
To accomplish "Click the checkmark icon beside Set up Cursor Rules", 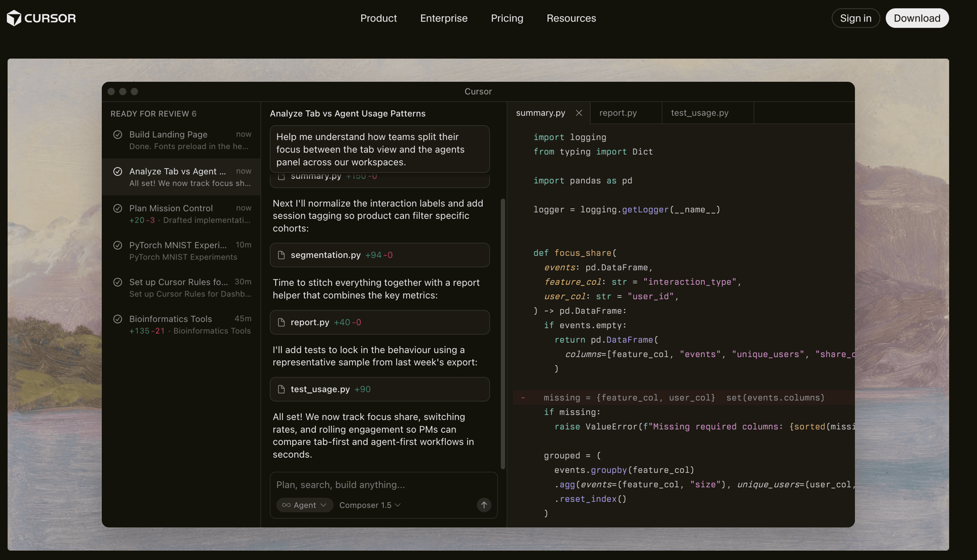I will [117, 282].
